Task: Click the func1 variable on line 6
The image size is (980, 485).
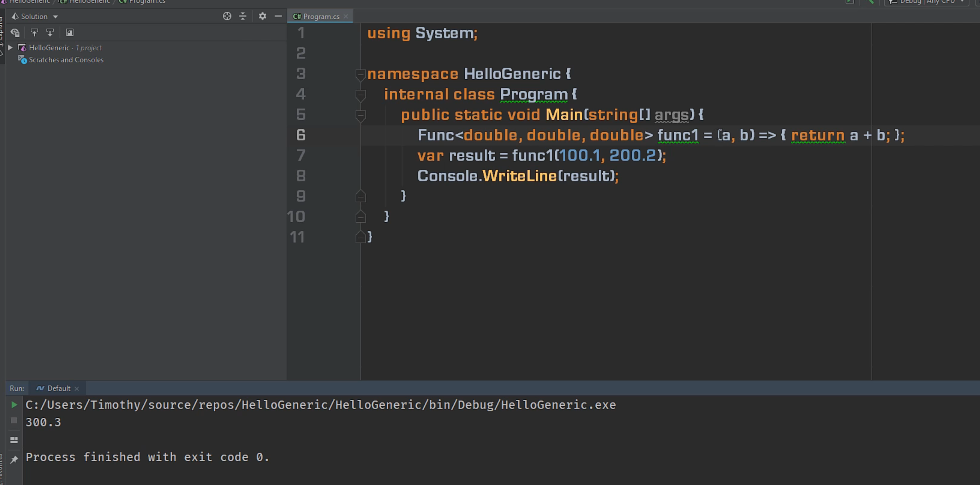Action: click(x=678, y=135)
